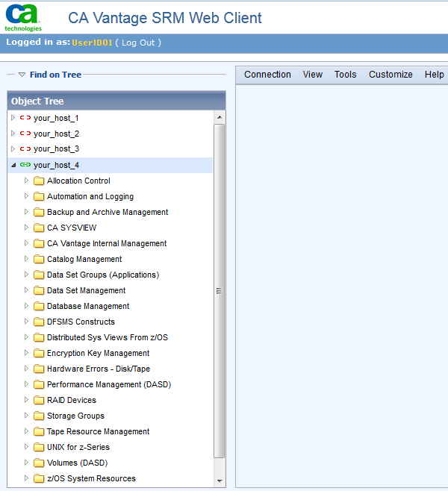Screen dimensions: 448x491
Task: Select the your_host_2 label
Action: pos(57,134)
